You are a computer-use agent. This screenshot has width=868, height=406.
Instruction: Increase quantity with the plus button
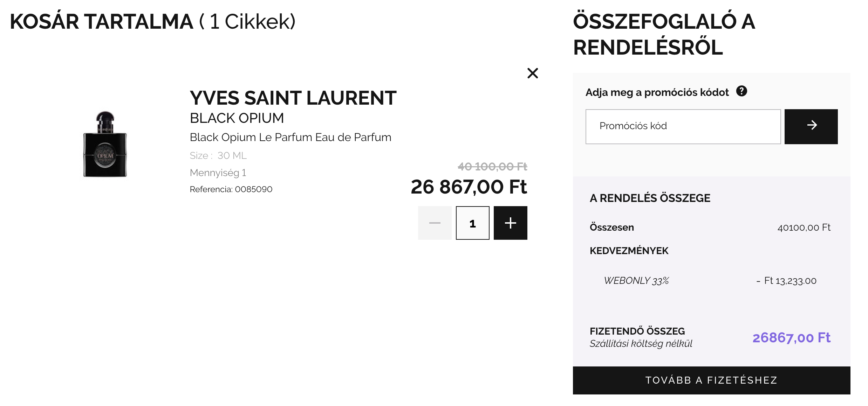pyautogui.click(x=510, y=223)
